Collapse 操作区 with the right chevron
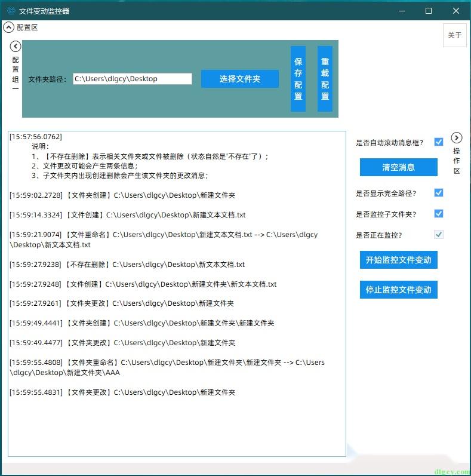Screen dimensions: 471x476 point(457,138)
